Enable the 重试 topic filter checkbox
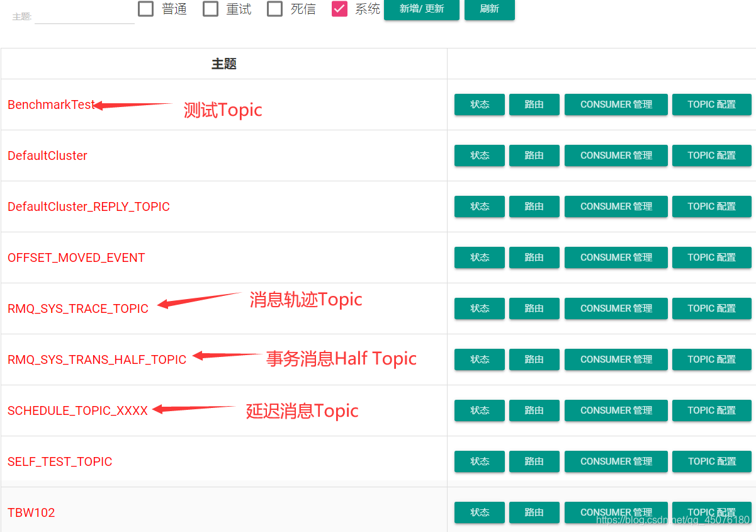The image size is (756, 532). 211,9
